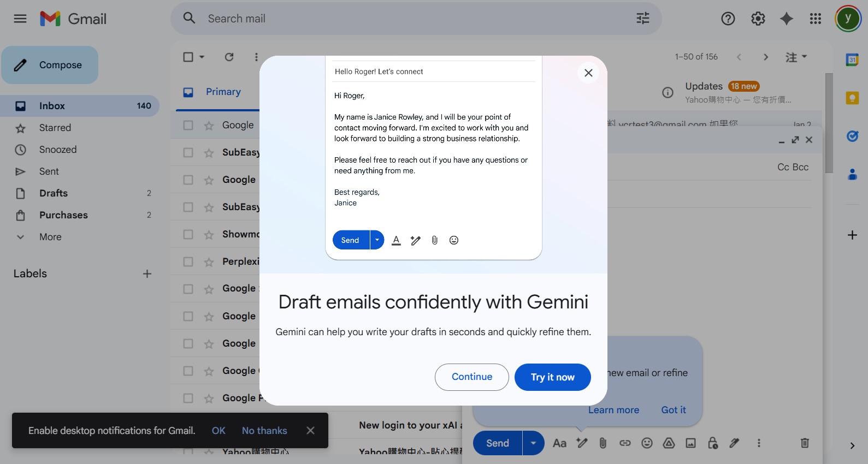Insert link icon in compose window

(625, 443)
